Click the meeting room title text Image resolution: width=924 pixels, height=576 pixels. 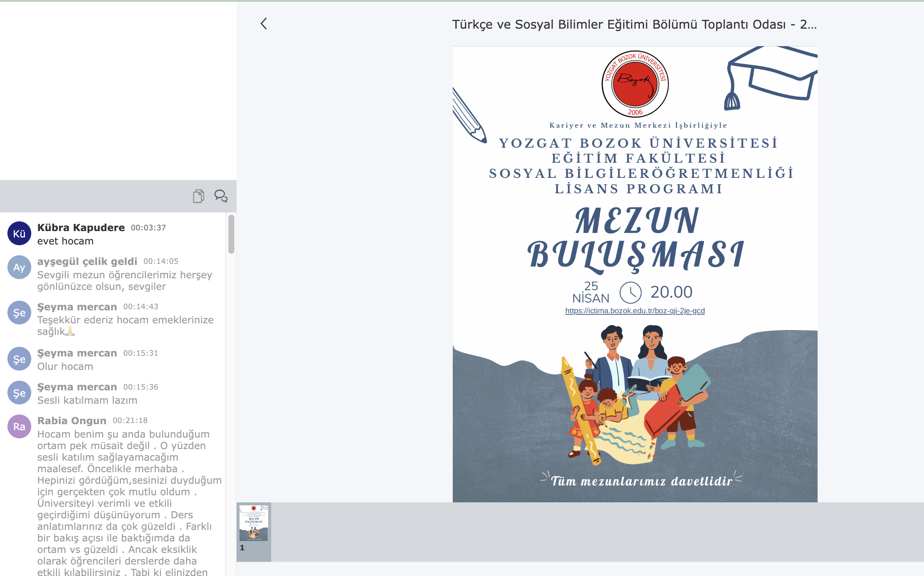coord(634,25)
